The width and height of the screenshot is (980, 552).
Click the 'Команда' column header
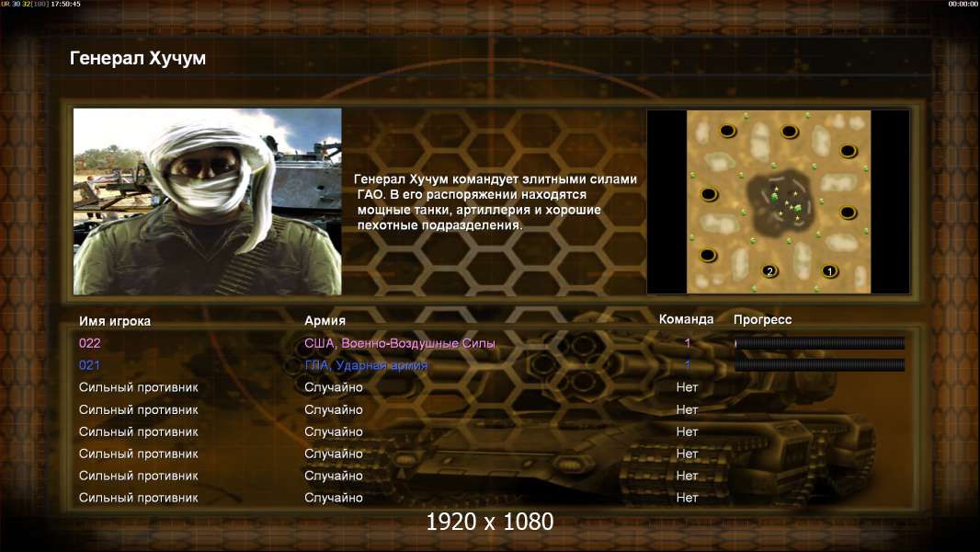point(686,319)
